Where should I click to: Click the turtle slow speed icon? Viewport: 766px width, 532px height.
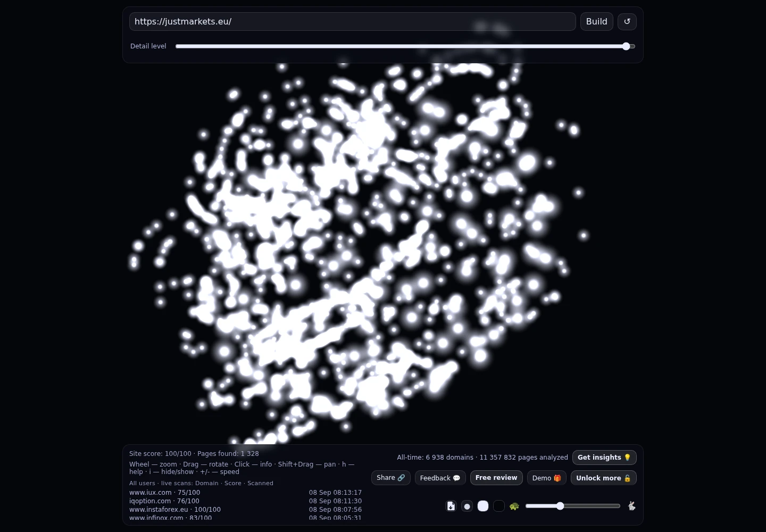tap(514, 506)
